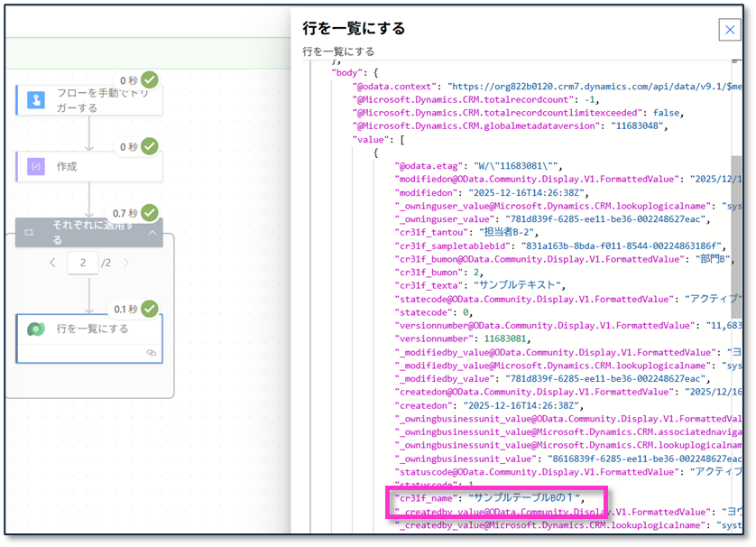Collapse the それぞれに適用する loop with the chevron
This screenshot has width=756, height=547.
152,233
